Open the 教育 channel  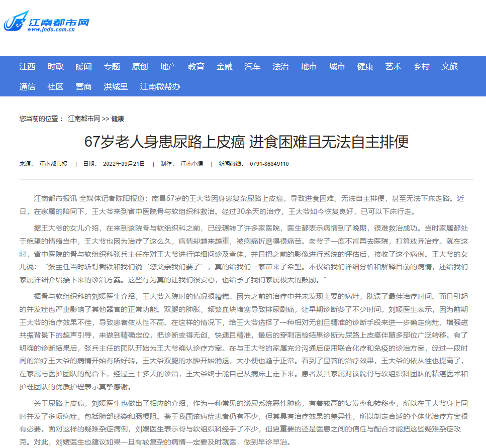197,67
